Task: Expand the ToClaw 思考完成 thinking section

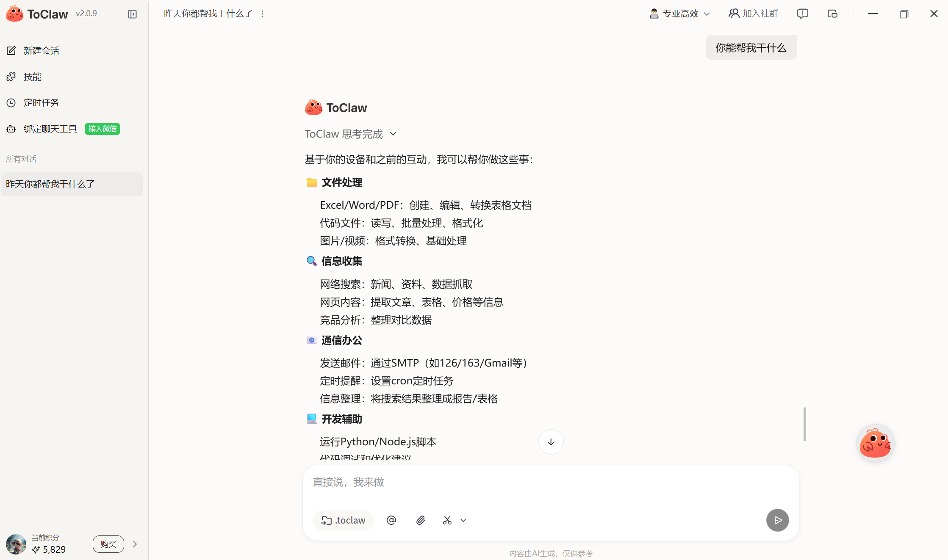Action: coord(351,134)
